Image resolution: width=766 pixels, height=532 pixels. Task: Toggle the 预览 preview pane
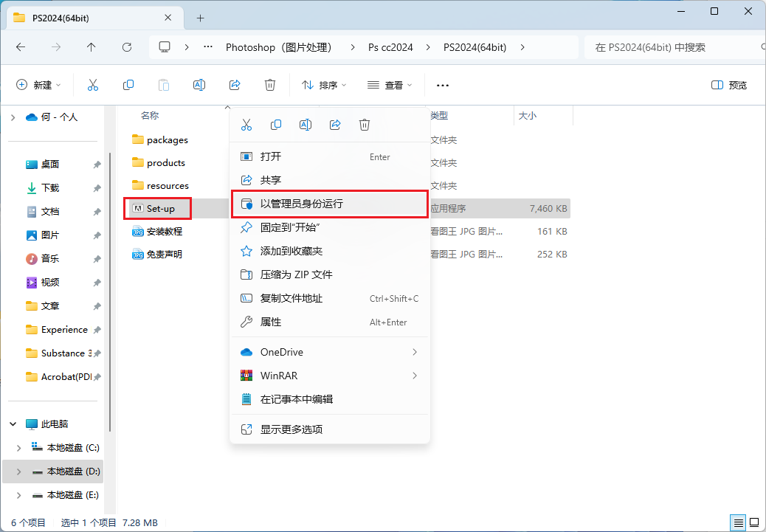(x=729, y=86)
